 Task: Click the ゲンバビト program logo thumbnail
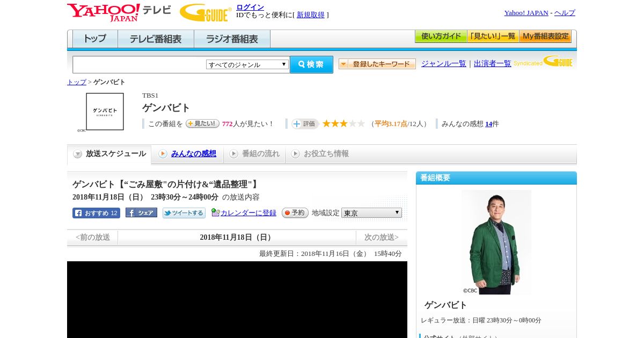click(x=105, y=112)
